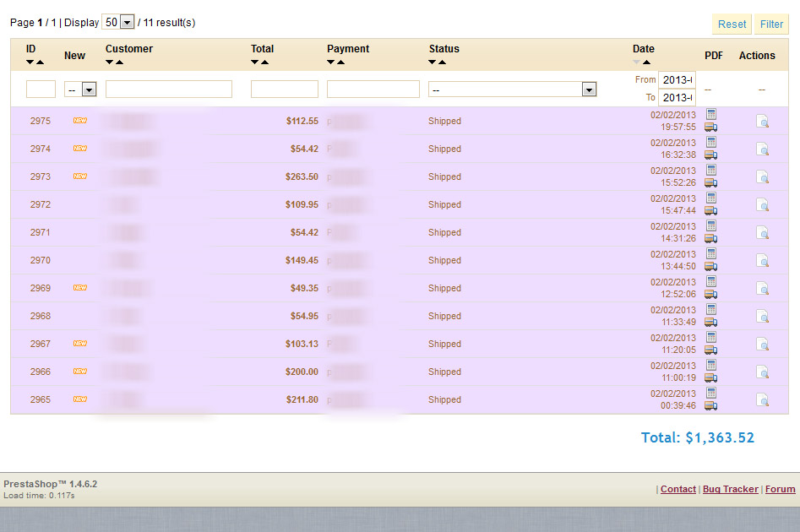800x532 pixels.
Task: Open invoice PDF for order 2966
Action: click(711, 365)
